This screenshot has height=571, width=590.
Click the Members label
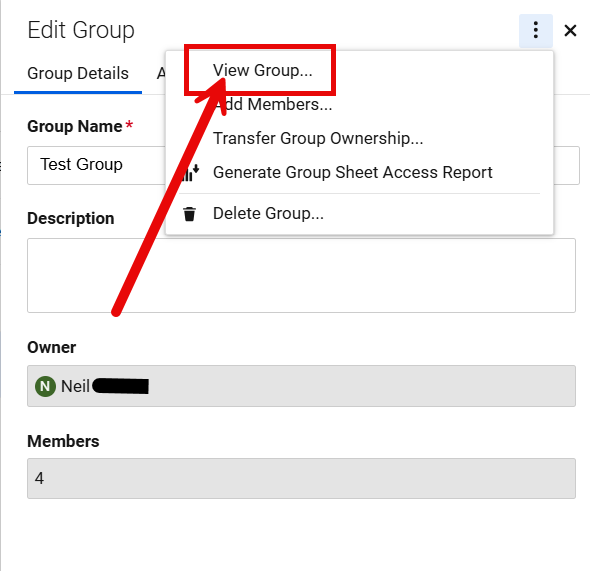click(63, 441)
